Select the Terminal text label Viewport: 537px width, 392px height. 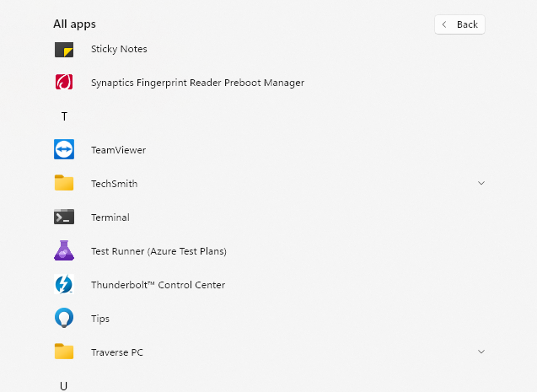pyautogui.click(x=110, y=217)
